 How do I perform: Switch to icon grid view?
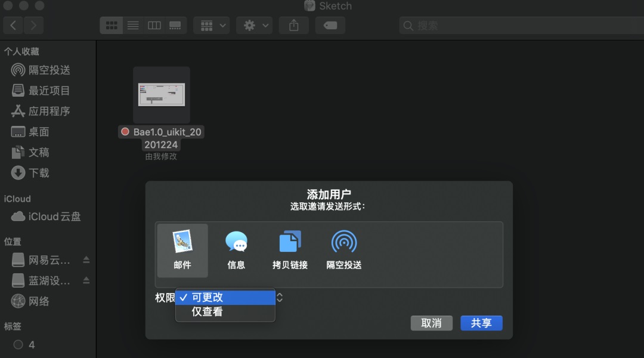click(x=112, y=26)
